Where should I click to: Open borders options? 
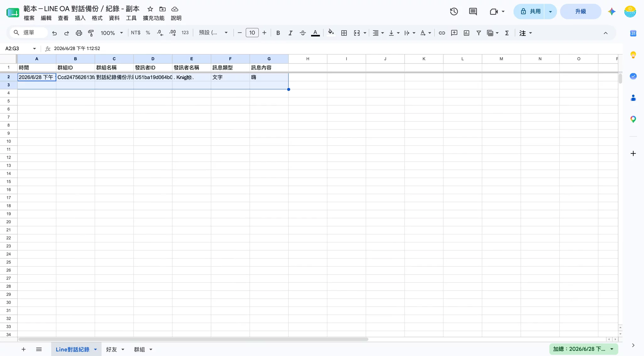(x=344, y=33)
